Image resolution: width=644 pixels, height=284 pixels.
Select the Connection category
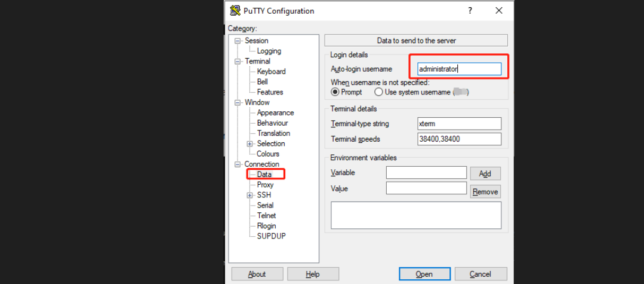coord(261,164)
